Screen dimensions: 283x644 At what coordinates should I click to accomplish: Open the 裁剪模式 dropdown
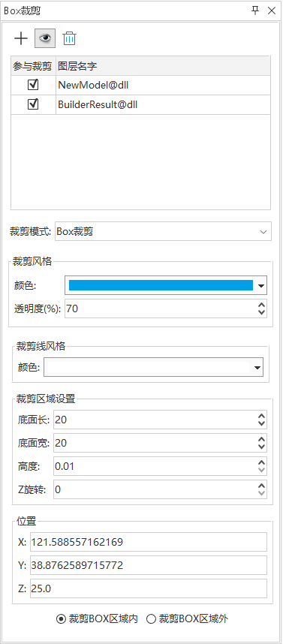(163, 231)
